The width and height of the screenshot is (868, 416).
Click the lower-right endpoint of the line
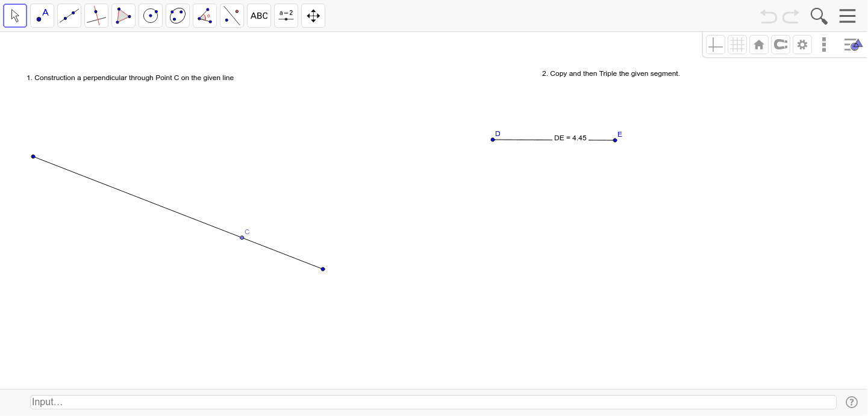click(323, 269)
